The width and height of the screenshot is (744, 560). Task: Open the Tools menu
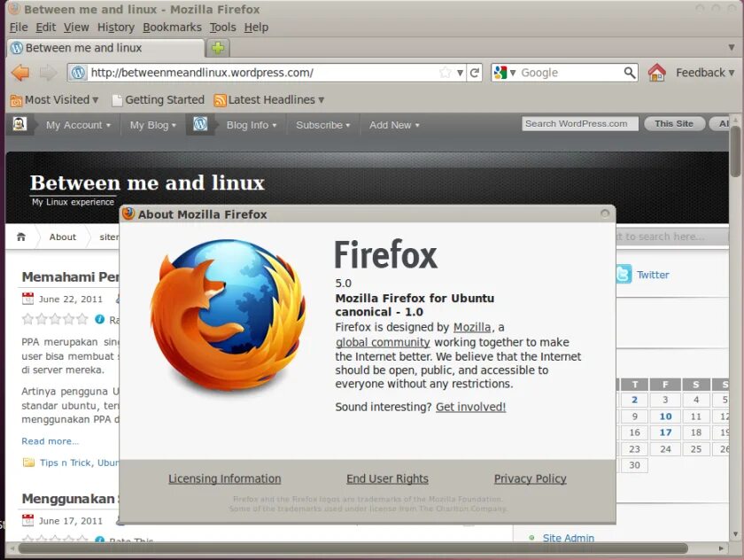point(222,27)
